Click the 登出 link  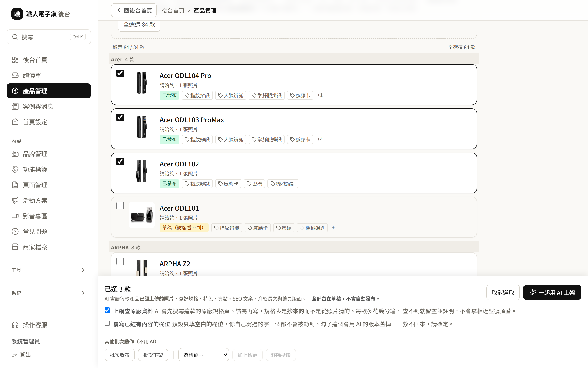[22, 354]
